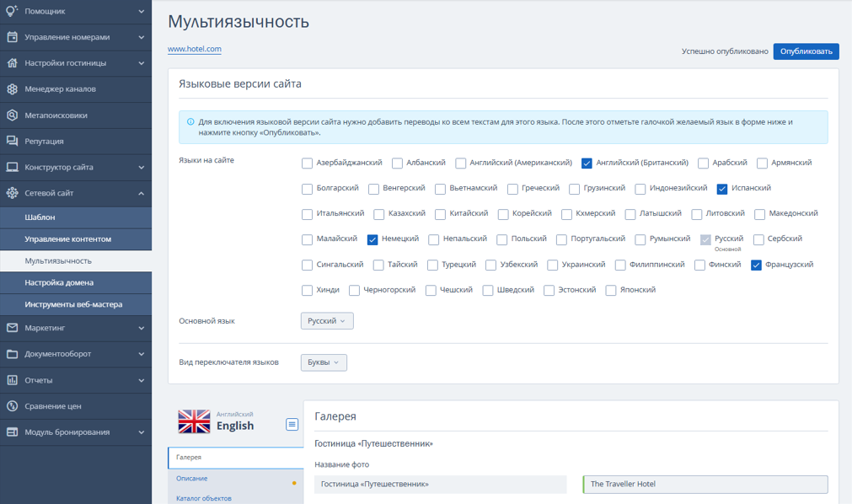Enable the Итальянский language checkbox
The height and width of the screenshot is (504, 852).
tap(307, 214)
